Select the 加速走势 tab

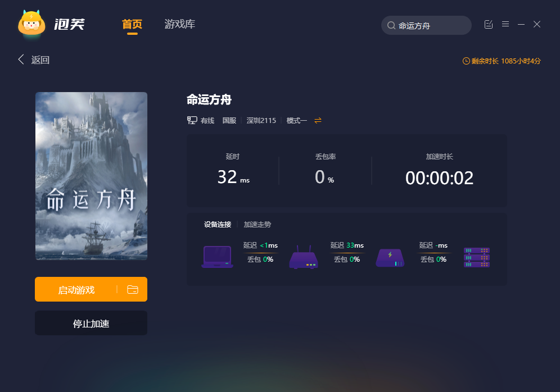click(257, 224)
